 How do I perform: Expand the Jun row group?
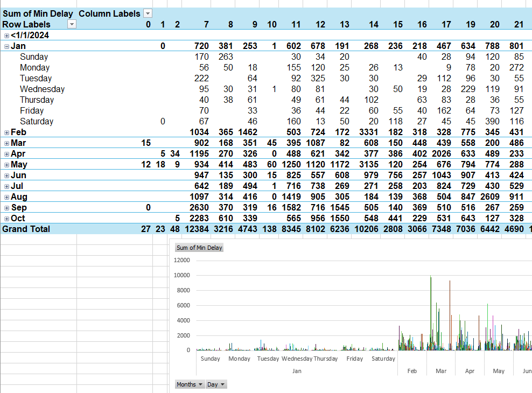[x=6, y=176]
